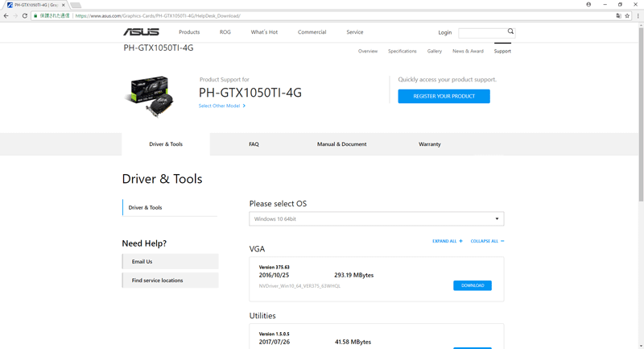The width and height of the screenshot is (644, 349).
Task: Open Chrome menu three-dots icon
Action: pos(638,15)
